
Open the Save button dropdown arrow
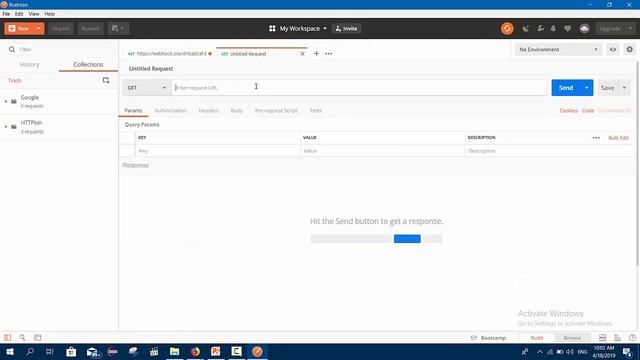pos(624,88)
